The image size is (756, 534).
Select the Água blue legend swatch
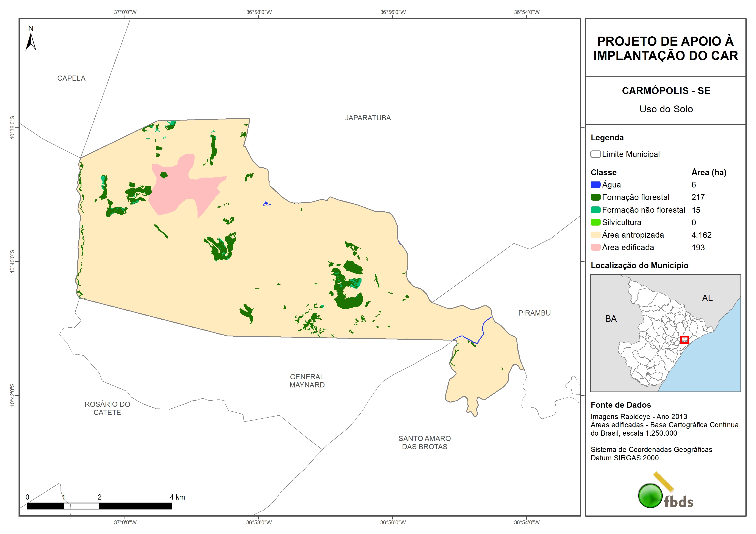(x=595, y=185)
